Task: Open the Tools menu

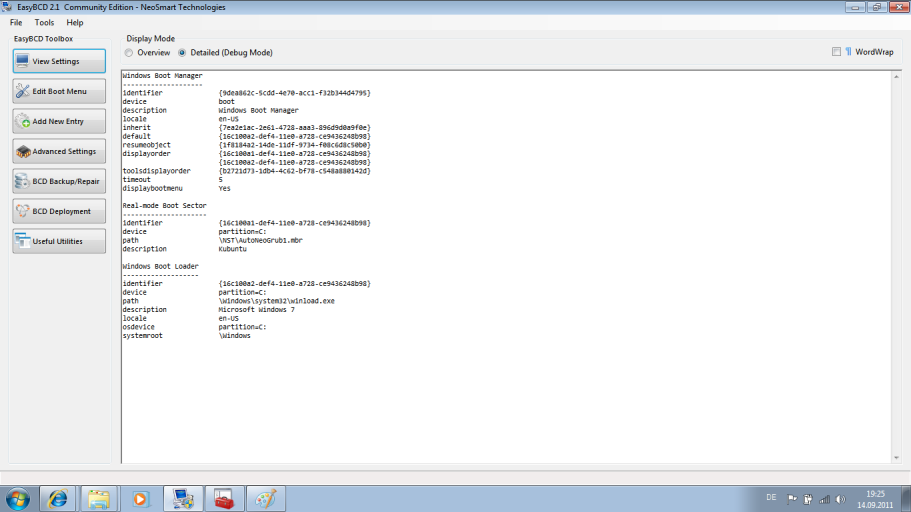Action: point(44,23)
